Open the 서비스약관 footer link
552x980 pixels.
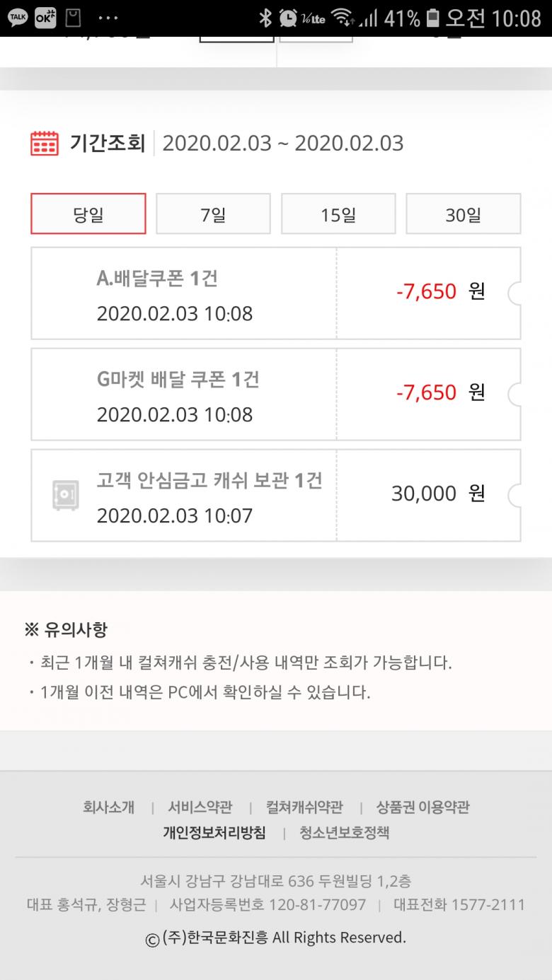[x=200, y=807]
